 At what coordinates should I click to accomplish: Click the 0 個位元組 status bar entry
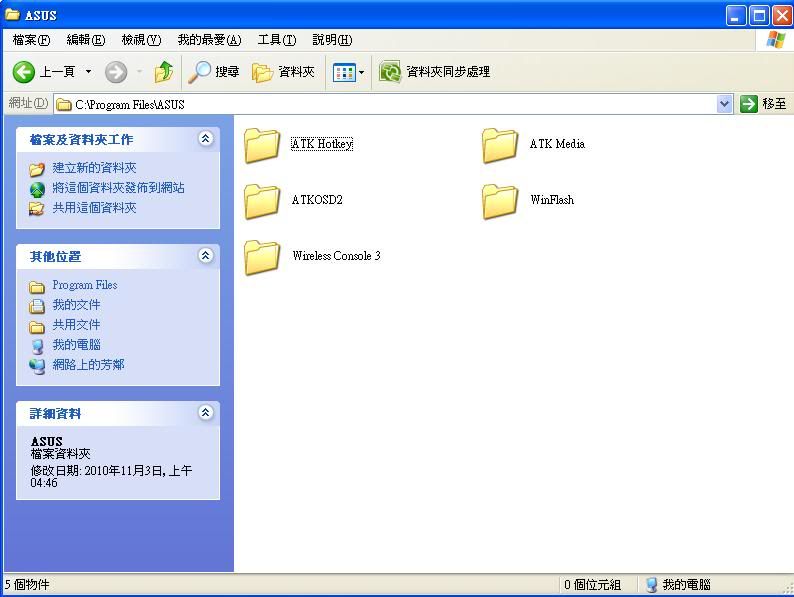click(x=592, y=585)
